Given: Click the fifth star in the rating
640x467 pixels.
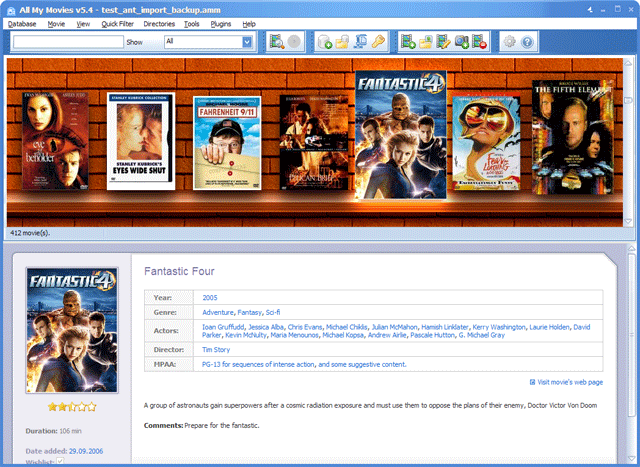Looking at the screenshot, I should tap(92, 407).
